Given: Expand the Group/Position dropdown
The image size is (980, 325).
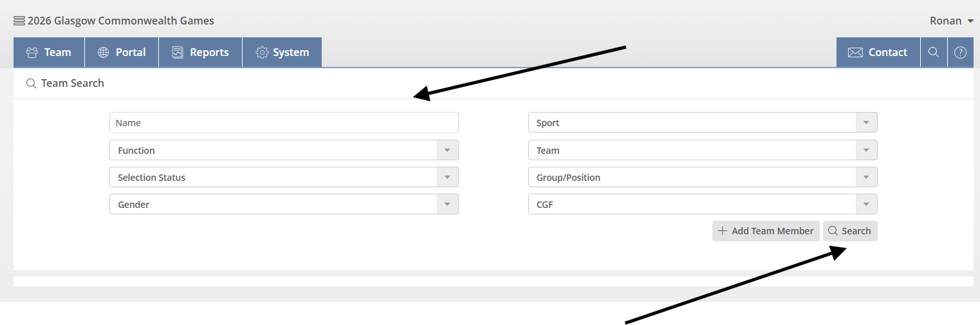Looking at the screenshot, I should click(x=866, y=177).
